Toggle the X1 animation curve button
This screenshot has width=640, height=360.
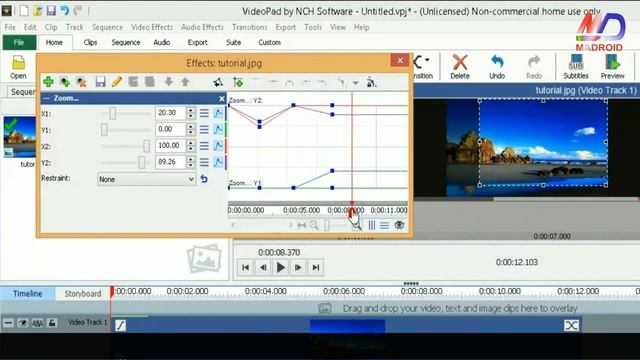point(218,113)
